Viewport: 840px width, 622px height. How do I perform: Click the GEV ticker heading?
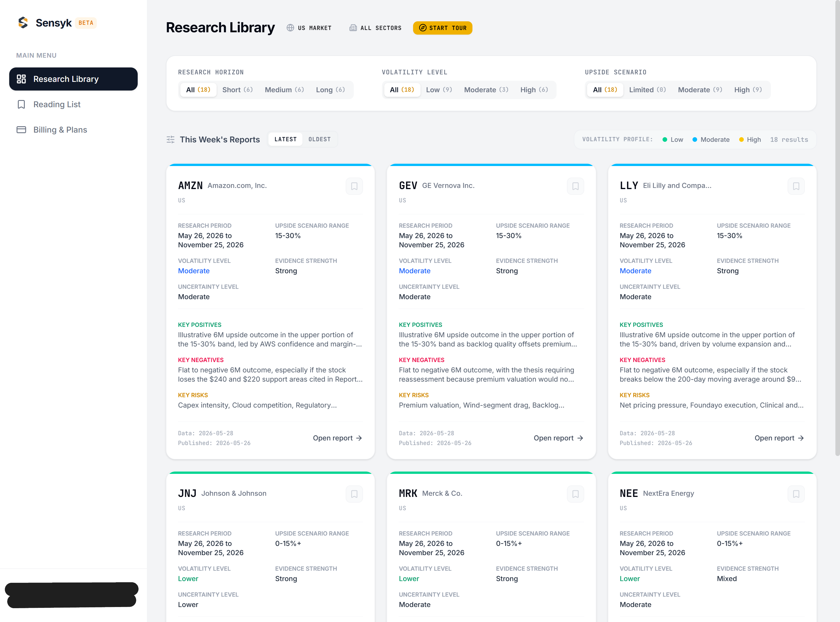click(408, 186)
